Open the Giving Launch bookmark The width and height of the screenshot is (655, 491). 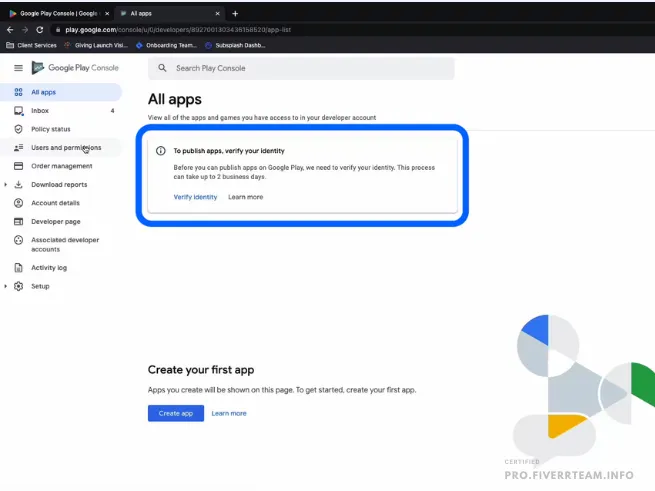(96, 45)
